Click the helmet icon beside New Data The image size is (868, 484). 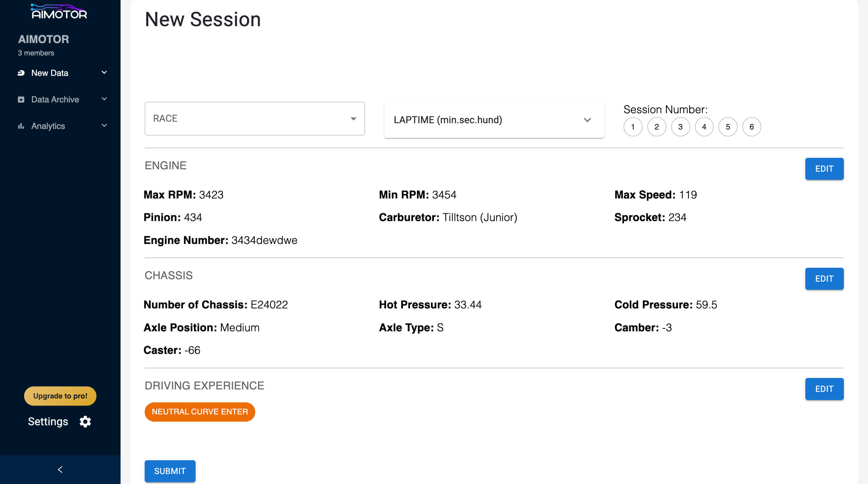coord(21,73)
